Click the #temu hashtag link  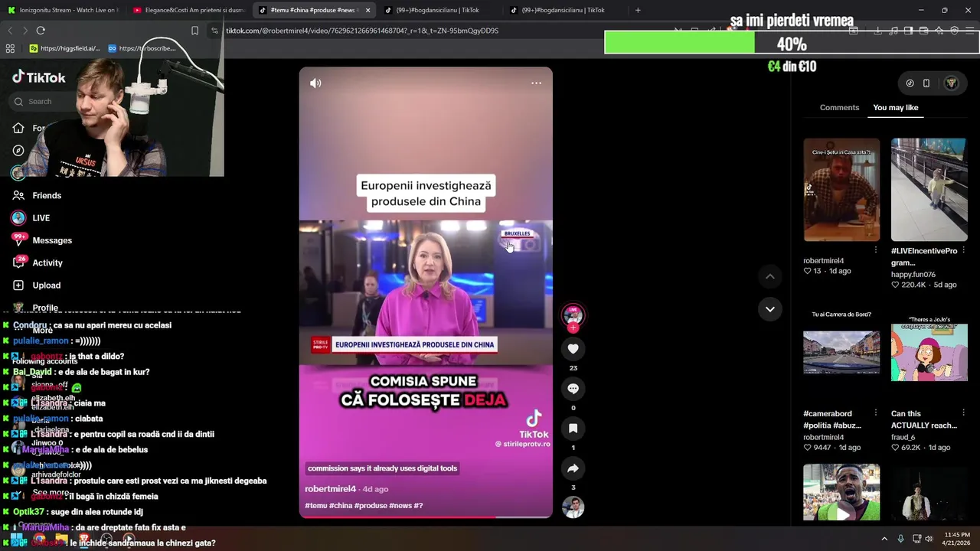coord(315,506)
